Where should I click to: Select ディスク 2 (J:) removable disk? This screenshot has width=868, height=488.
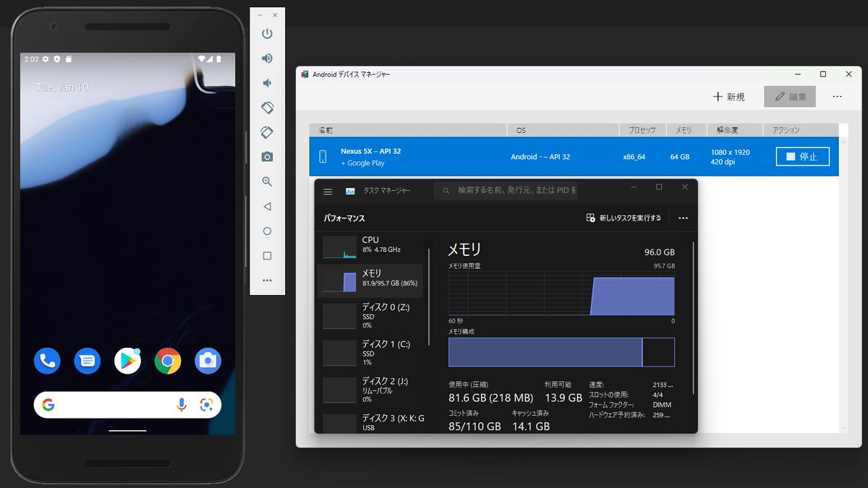(x=370, y=390)
